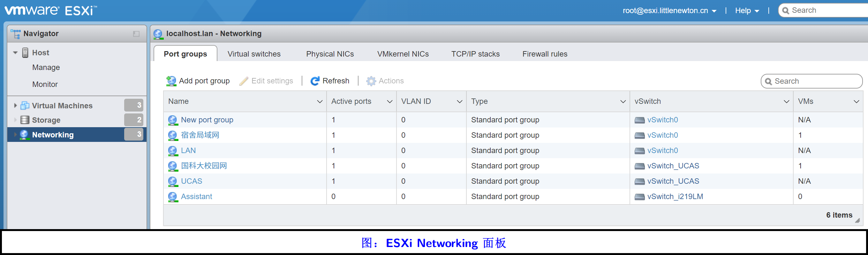
Task: Open Manage under Host
Action: click(x=46, y=67)
